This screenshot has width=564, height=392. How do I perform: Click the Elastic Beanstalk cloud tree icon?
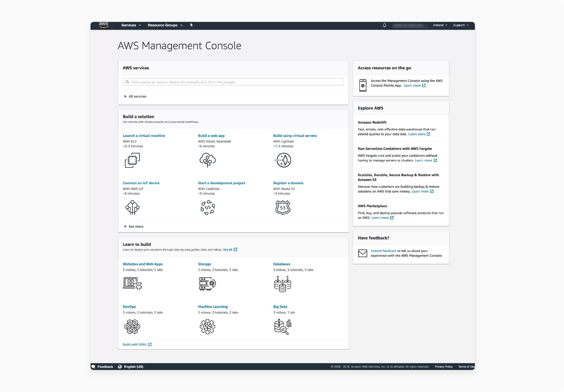click(208, 160)
